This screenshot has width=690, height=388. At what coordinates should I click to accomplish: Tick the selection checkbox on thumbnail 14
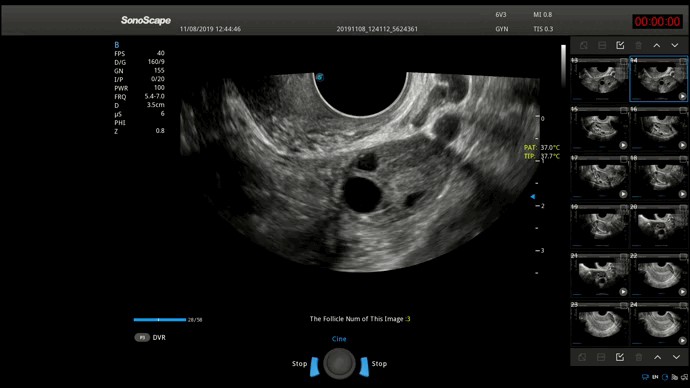click(683, 62)
